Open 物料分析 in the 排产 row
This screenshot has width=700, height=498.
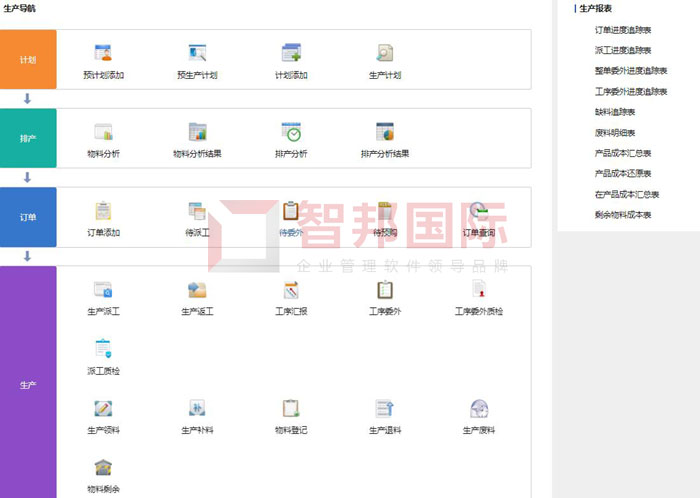coord(103,132)
